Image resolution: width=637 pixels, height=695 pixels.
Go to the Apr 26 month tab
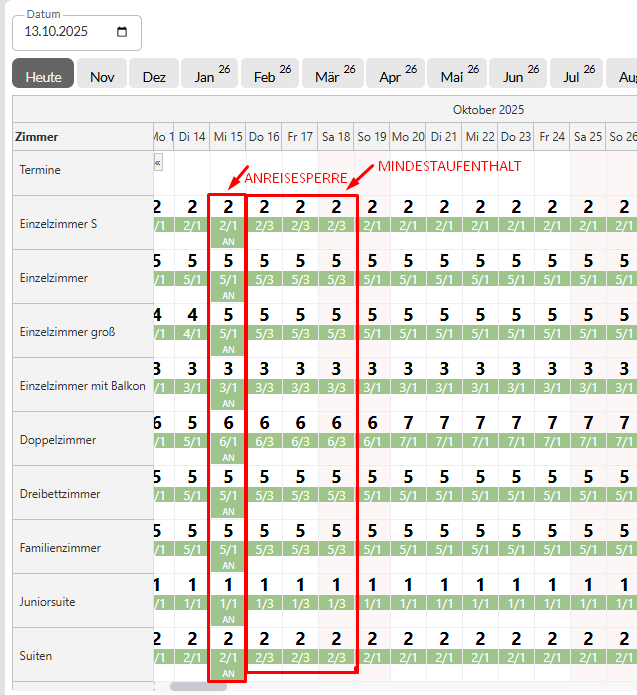pos(395,76)
